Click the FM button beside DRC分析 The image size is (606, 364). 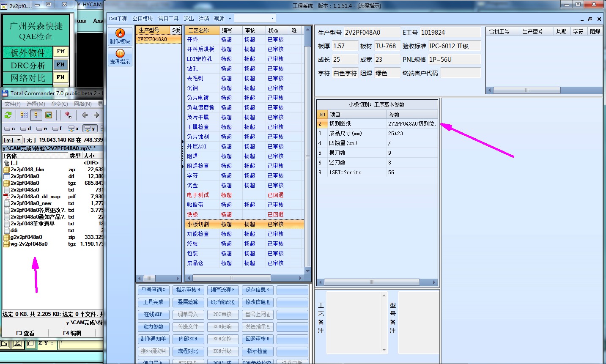point(61,65)
